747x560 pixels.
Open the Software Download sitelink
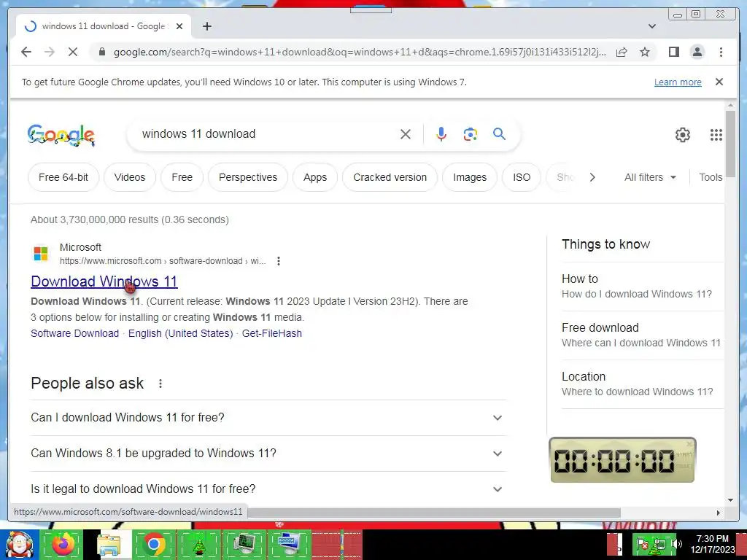click(x=75, y=333)
